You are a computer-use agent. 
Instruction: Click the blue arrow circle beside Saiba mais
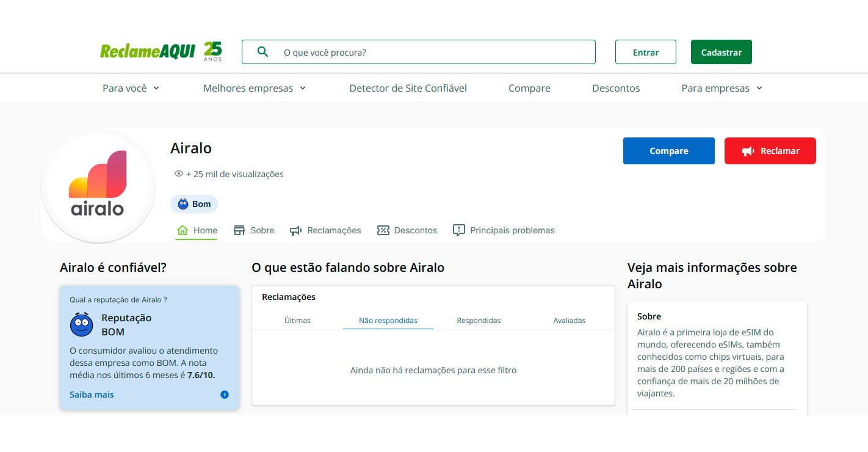(225, 395)
